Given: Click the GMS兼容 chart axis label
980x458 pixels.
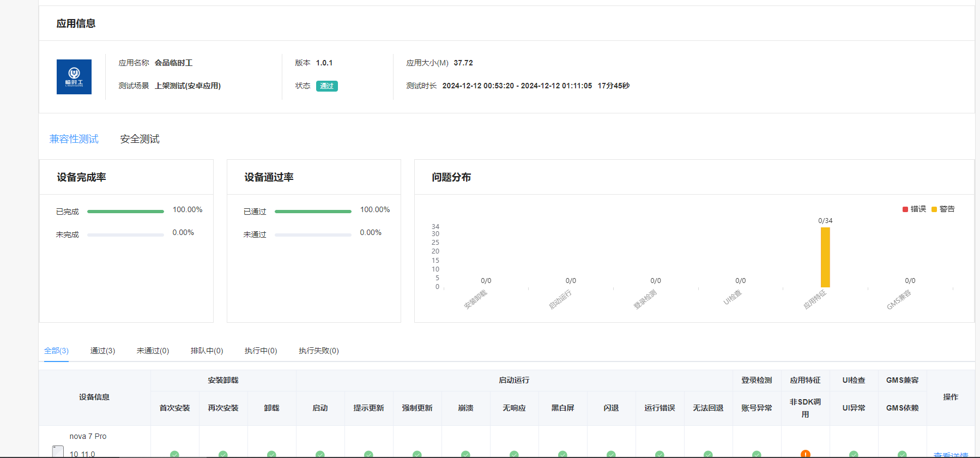Looking at the screenshot, I should [x=899, y=300].
